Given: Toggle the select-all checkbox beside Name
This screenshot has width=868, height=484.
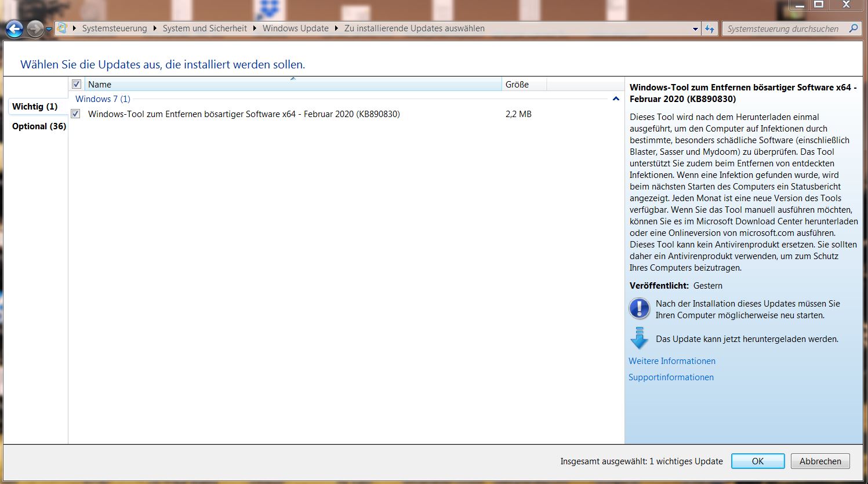Looking at the screenshot, I should pos(77,84).
